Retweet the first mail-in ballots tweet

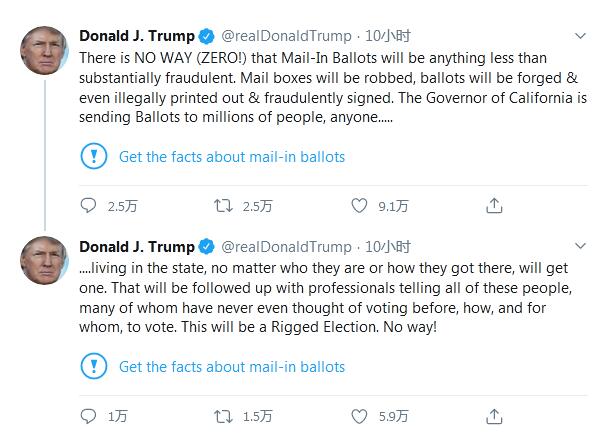pyautogui.click(x=225, y=206)
